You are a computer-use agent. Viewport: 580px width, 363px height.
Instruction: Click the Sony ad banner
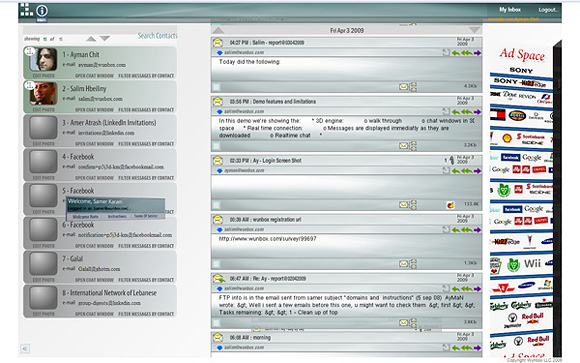point(521,70)
